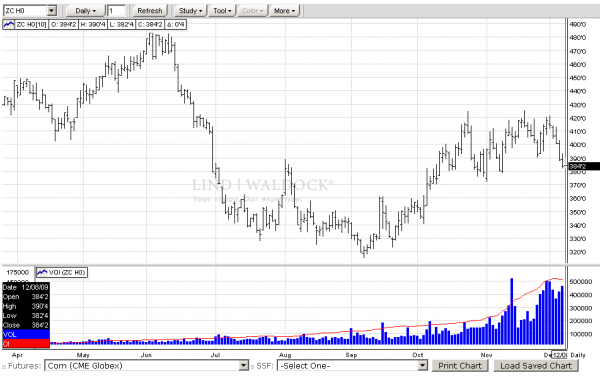
Task: Open the More menu
Action: (284, 11)
